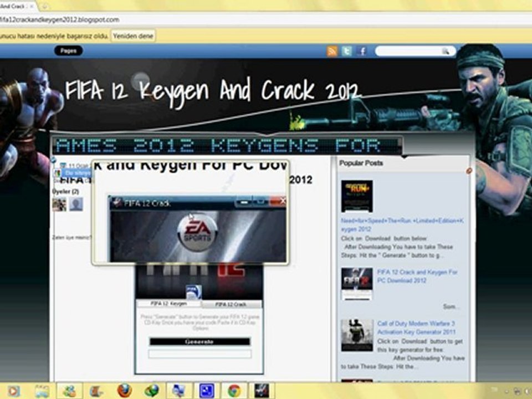The image size is (532, 399).
Task: Open the blue square app in taskbar
Action: pyautogui.click(x=207, y=391)
